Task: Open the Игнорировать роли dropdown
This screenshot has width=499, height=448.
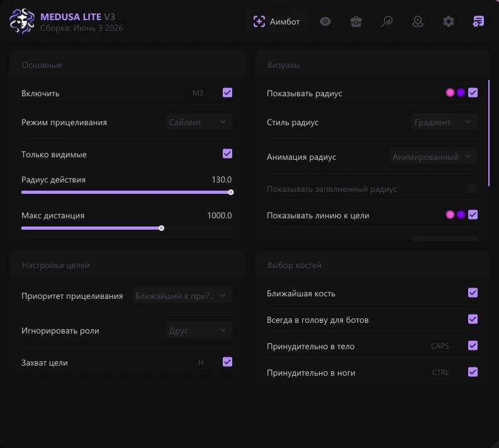Action: [199, 330]
